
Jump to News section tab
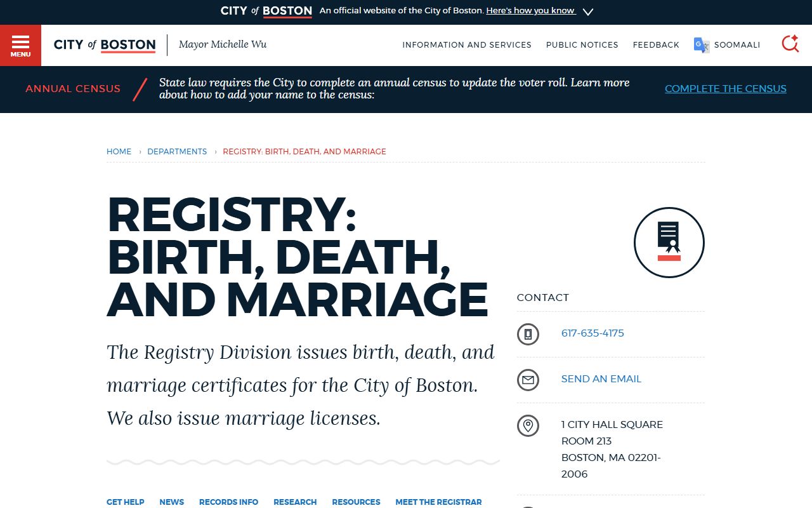pos(172,502)
